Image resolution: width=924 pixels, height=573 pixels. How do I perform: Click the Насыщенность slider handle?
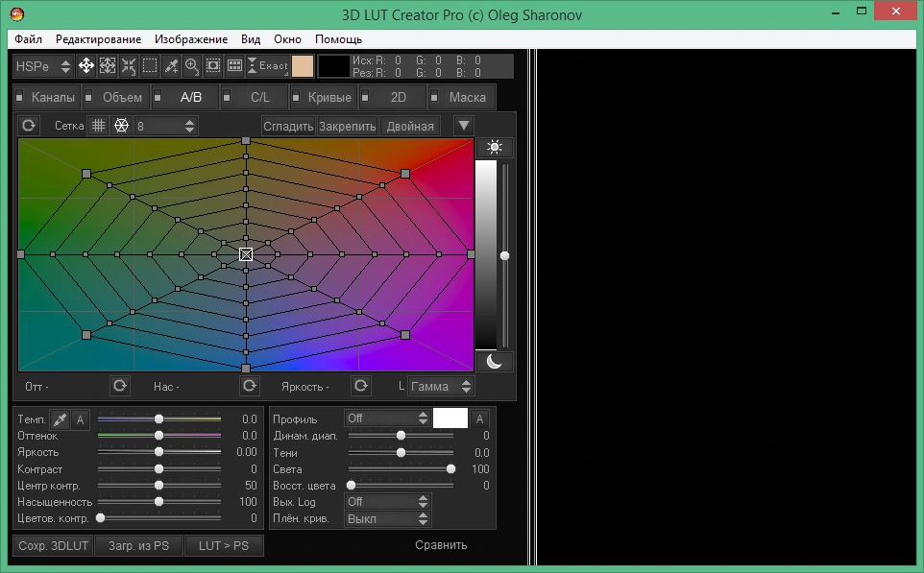click(158, 502)
